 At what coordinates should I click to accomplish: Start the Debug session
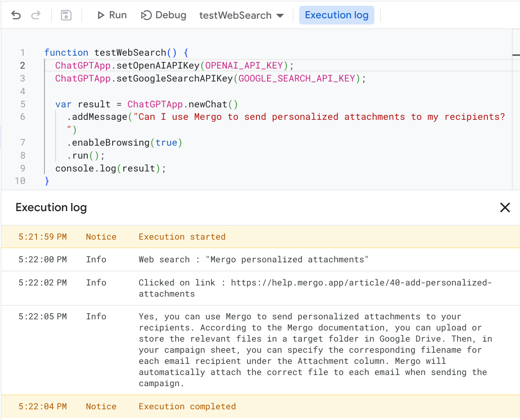[x=163, y=15]
